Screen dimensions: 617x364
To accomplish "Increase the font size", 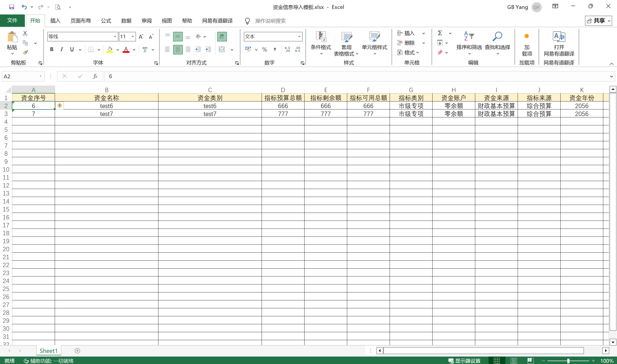I will (x=141, y=37).
